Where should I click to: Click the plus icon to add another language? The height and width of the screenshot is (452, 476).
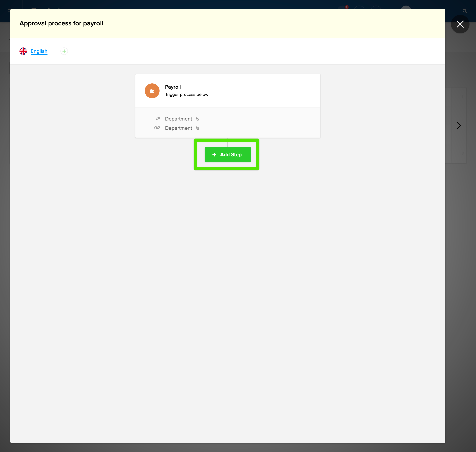[64, 51]
